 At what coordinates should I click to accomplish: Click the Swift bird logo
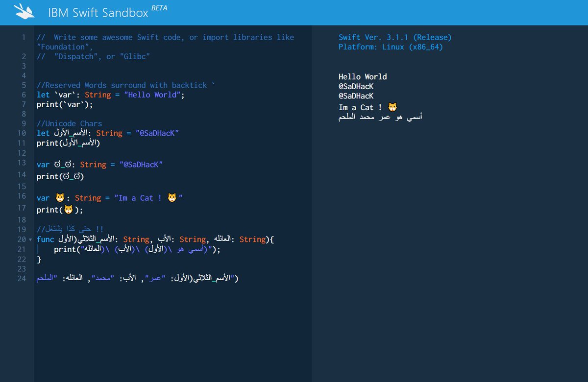coord(24,12)
